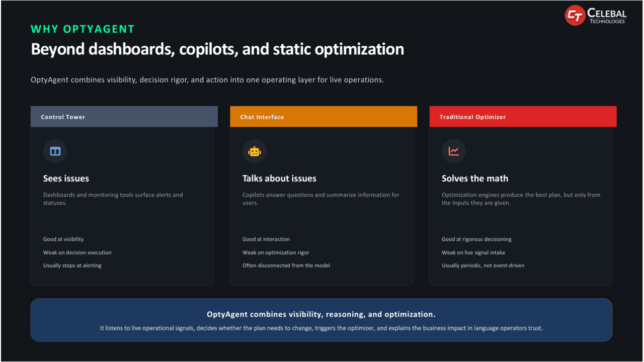Click Weak on decision execution line
This screenshot has width=644, height=362.
pyautogui.click(x=77, y=252)
